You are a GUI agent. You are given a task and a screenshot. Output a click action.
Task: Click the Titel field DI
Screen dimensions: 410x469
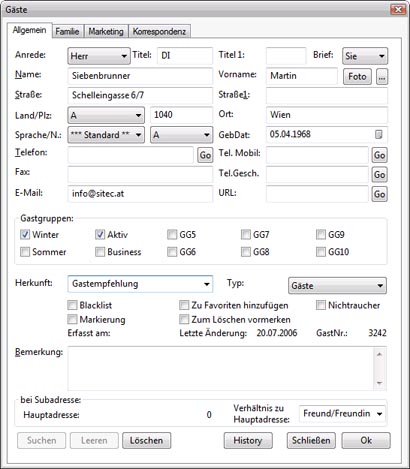point(185,55)
